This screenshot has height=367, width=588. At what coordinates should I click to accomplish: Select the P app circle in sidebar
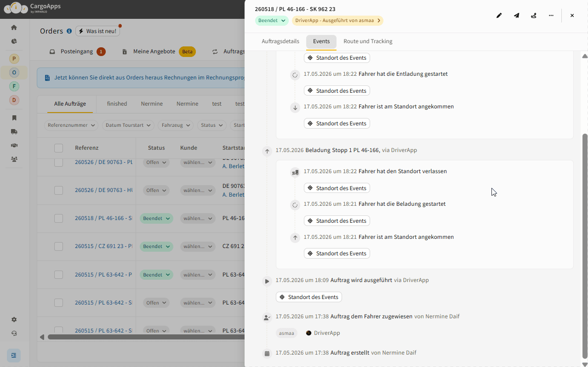tap(14, 59)
